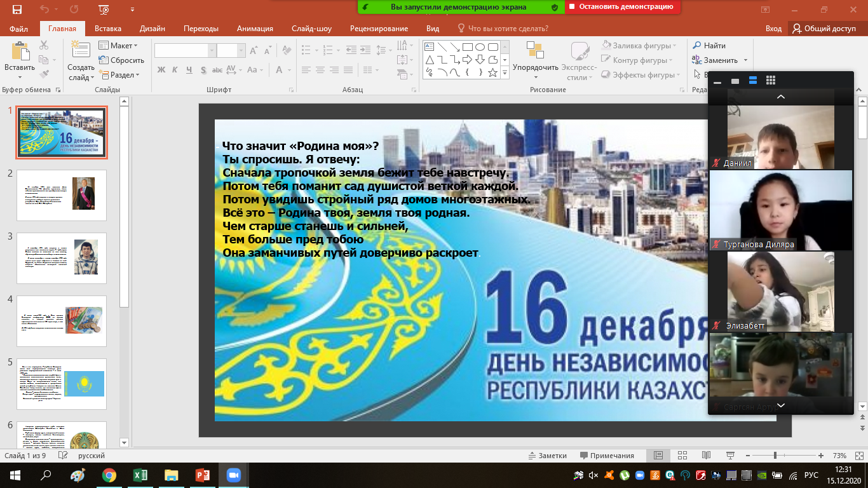Open Excel from Windows taskbar
The image size is (868, 488).
[x=140, y=475]
